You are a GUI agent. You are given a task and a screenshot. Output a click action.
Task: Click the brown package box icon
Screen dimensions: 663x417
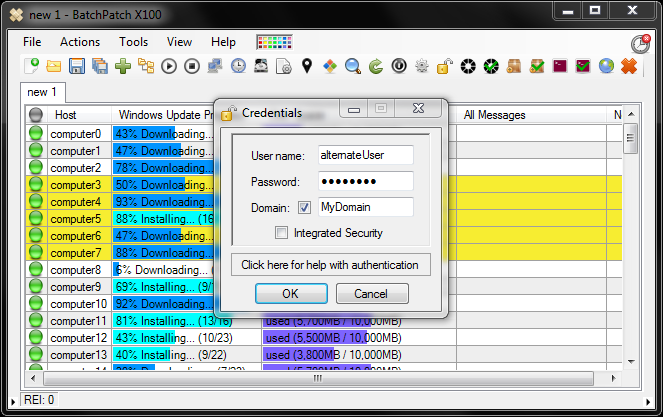514,66
